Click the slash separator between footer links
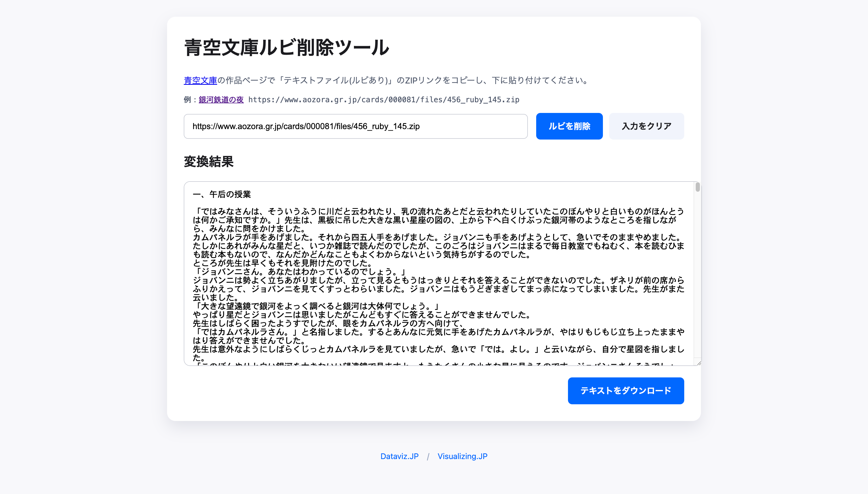The image size is (868, 494). tap(428, 457)
